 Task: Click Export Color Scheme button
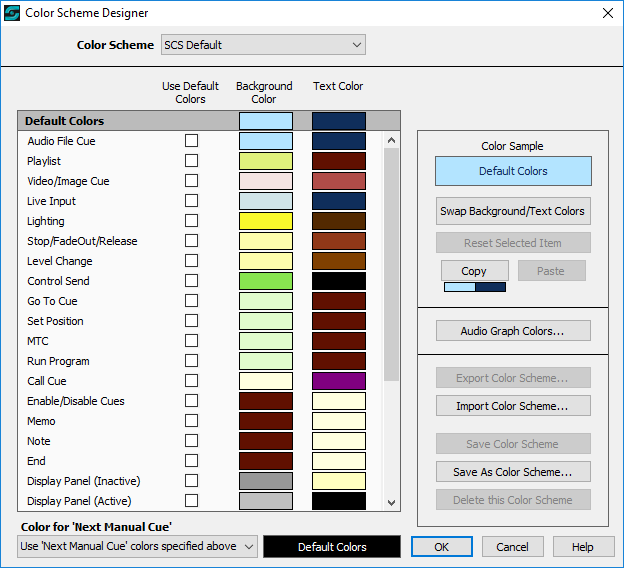tap(513, 378)
